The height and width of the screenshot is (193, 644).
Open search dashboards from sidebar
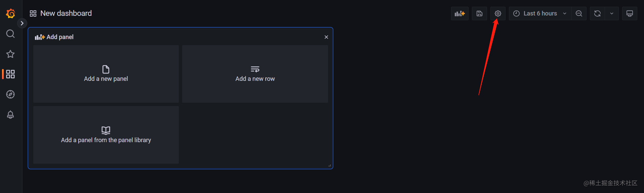pyautogui.click(x=10, y=34)
